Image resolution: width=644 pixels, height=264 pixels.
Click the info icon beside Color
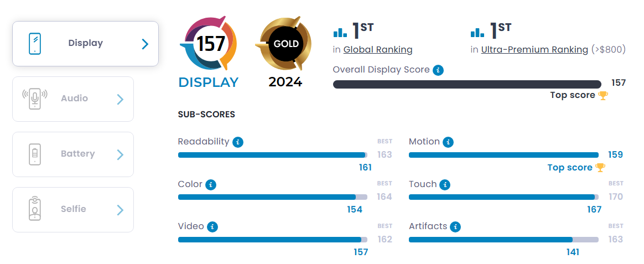click(x=211, y=185)
